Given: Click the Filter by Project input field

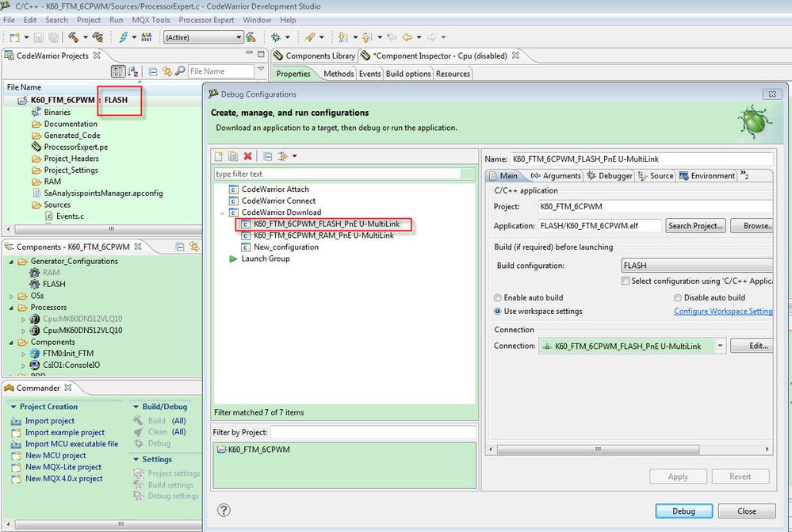Looking at the screenshot, I should (x=373, y=432).
